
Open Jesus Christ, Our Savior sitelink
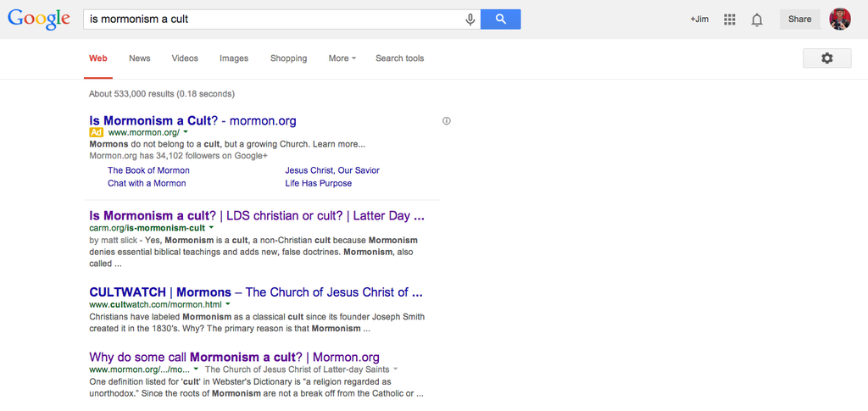(x=332, y=170)
